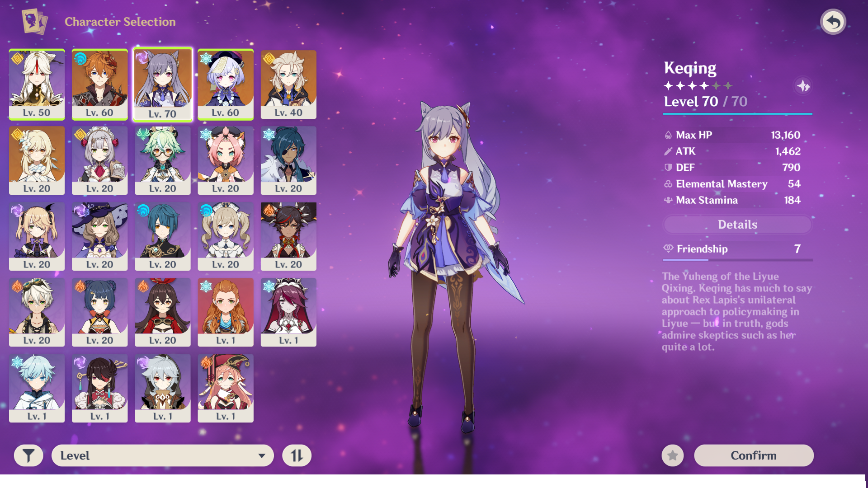
Task: Open Keqing's Details panel
Action: [737, 225]
